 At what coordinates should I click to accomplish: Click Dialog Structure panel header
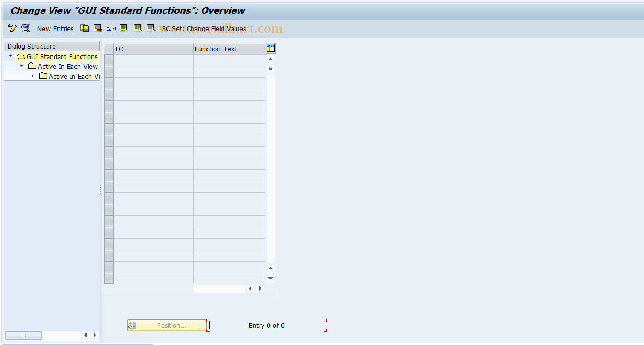point(51,47)
